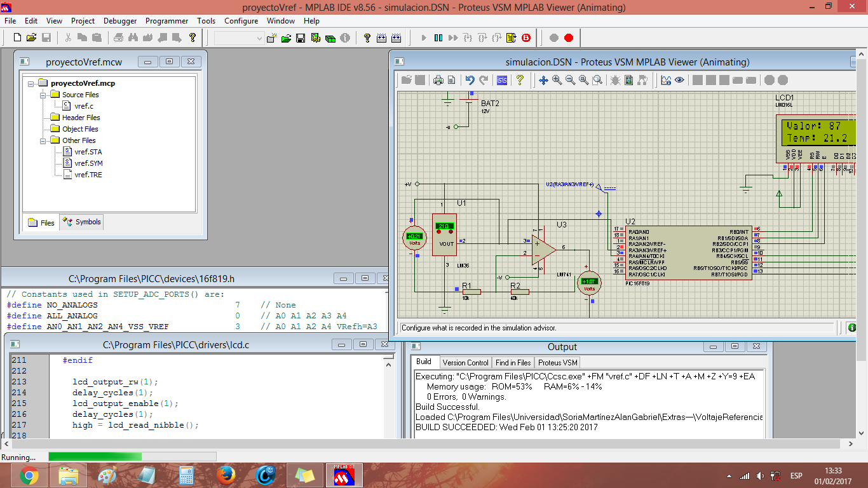The width and height of the screenshot is (868, 488).
Task: Save the workspace with the green disk icon
Action: tap(301, 38)
